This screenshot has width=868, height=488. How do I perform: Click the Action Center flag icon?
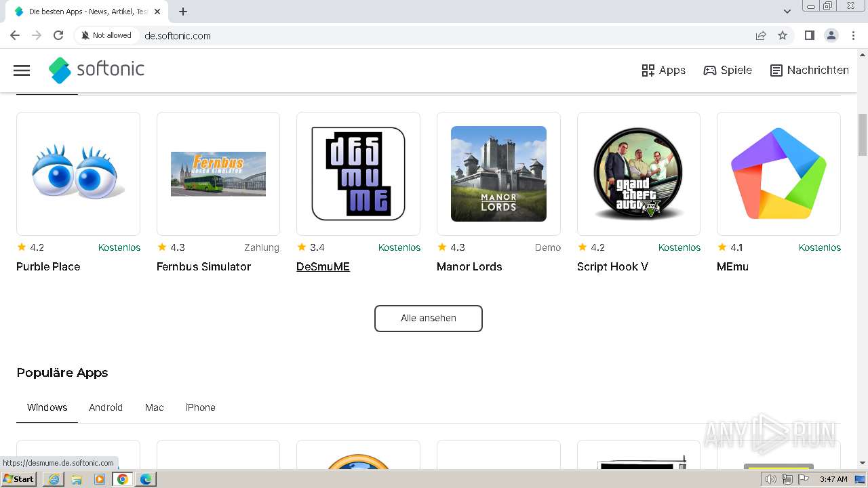803,479
